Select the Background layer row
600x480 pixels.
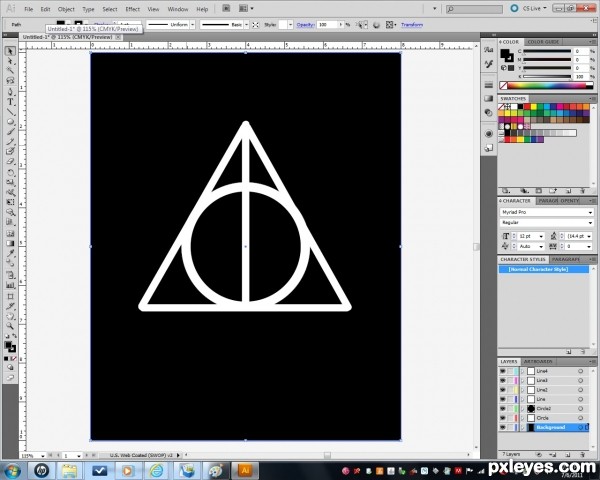(543, 427)
